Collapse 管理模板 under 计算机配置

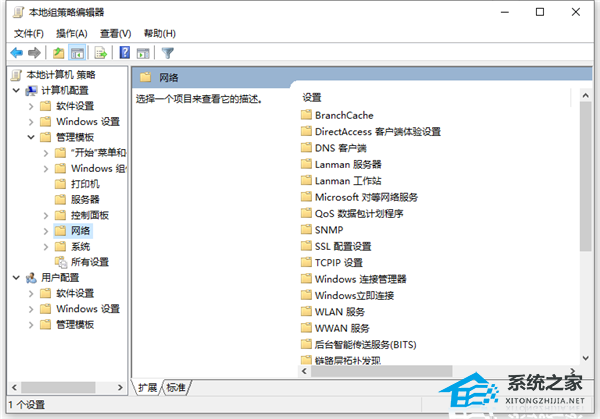[31, 137]
